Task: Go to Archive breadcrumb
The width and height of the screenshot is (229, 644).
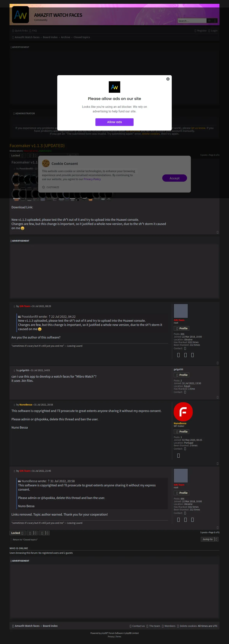Action: point(65,37)
